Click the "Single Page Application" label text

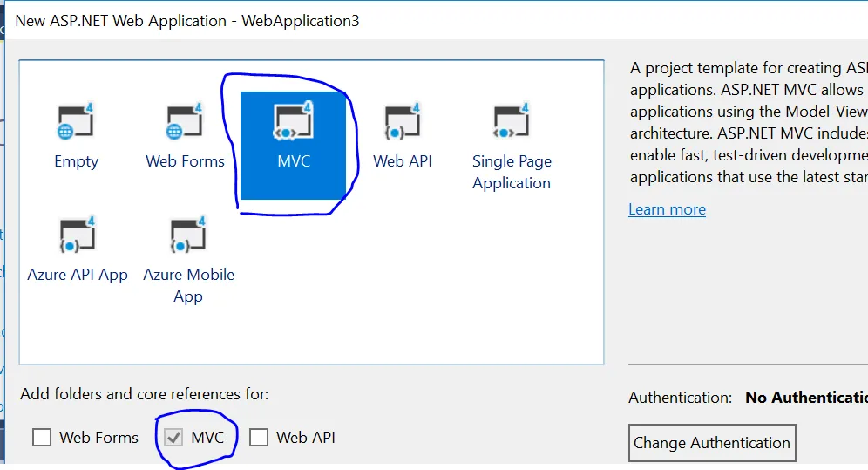[x=512, y=172]
